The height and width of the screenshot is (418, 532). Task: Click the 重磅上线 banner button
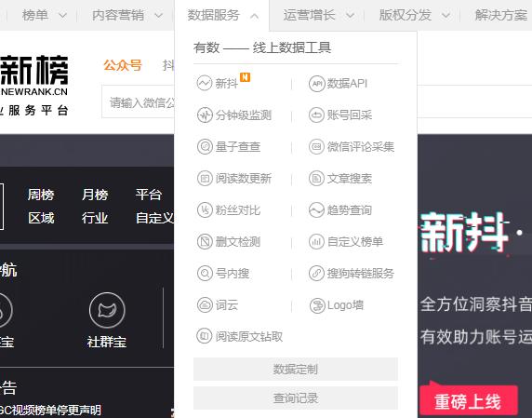pos(468,401)
